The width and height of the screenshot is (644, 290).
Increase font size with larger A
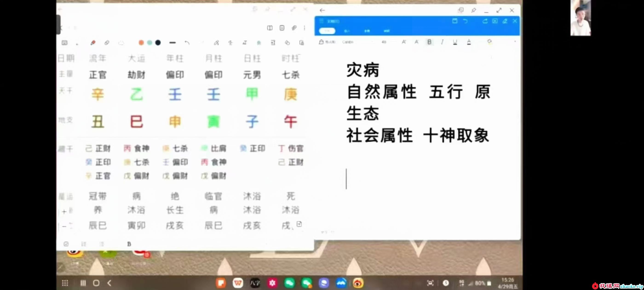(x=404, y=42)
